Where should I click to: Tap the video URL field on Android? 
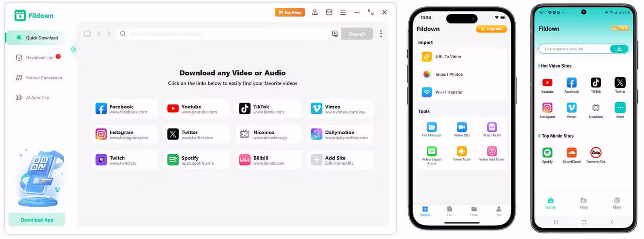coord(574,49)
